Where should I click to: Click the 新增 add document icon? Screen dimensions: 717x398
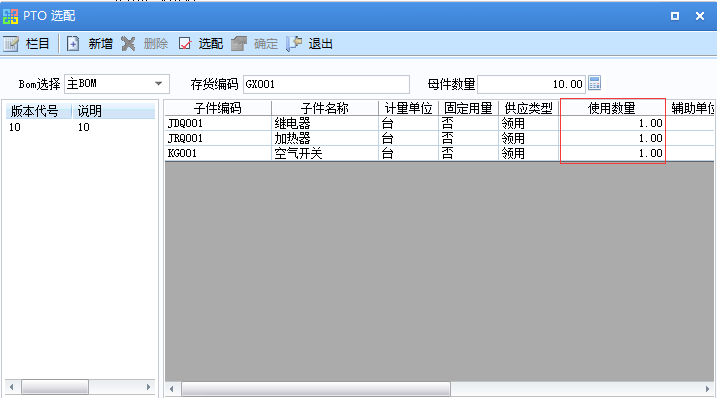click(73, 44)
